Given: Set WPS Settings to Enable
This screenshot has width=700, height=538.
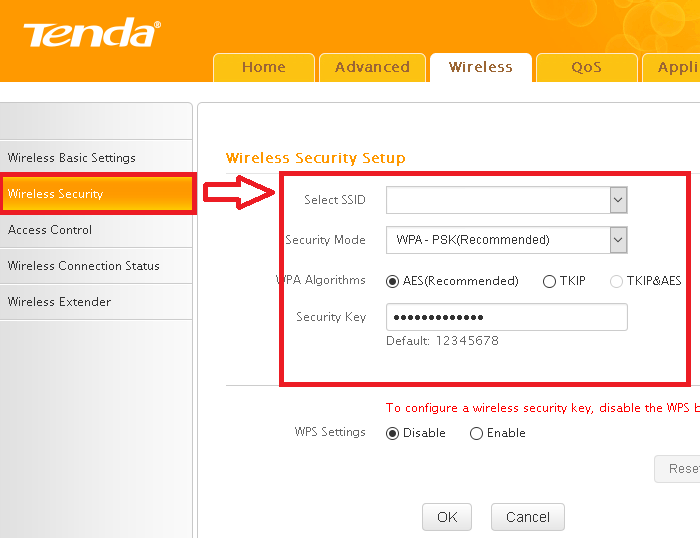Looking at the screenshot, I should (476, 434).
